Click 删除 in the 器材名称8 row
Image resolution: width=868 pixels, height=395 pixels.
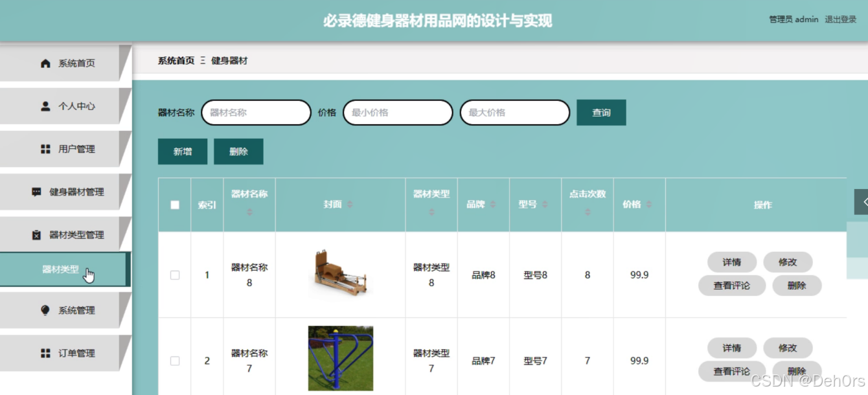click(x=797, y=286)
